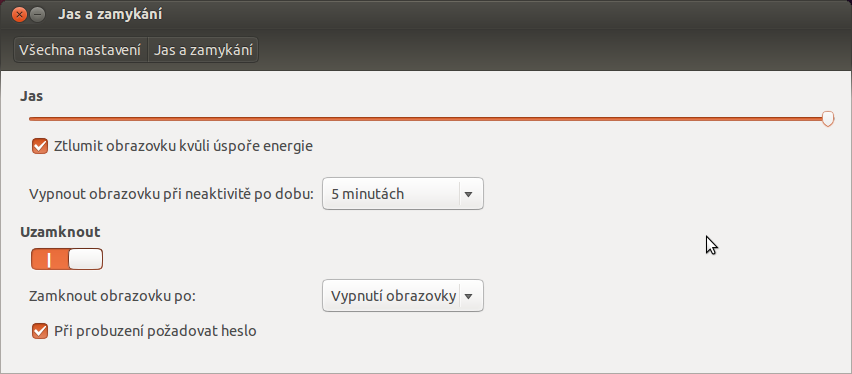Click the Při probuzení požadovat heslo label text
This screenshot has height=374, width=852.
[155, 331]
